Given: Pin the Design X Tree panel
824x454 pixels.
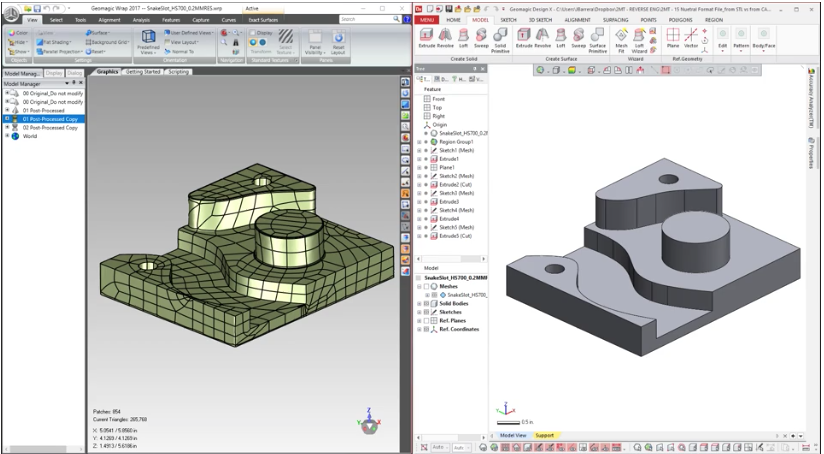Looking at the screenshot, I should point(475,69).
